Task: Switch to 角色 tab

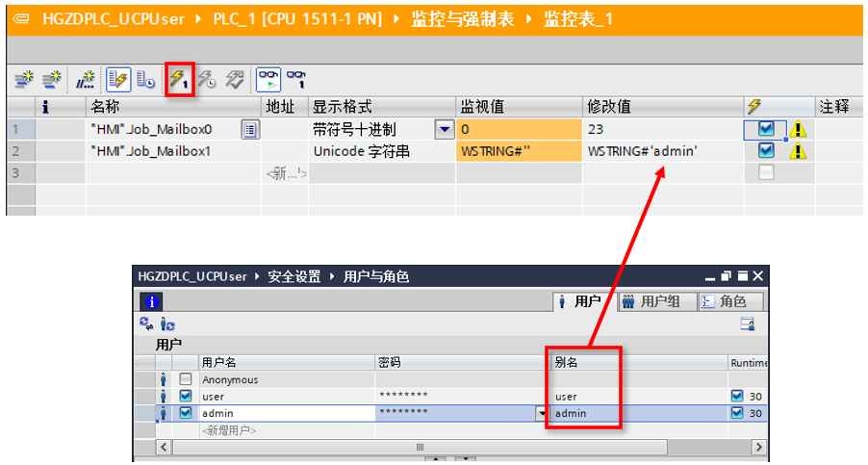Action: [x=730, y=301]
